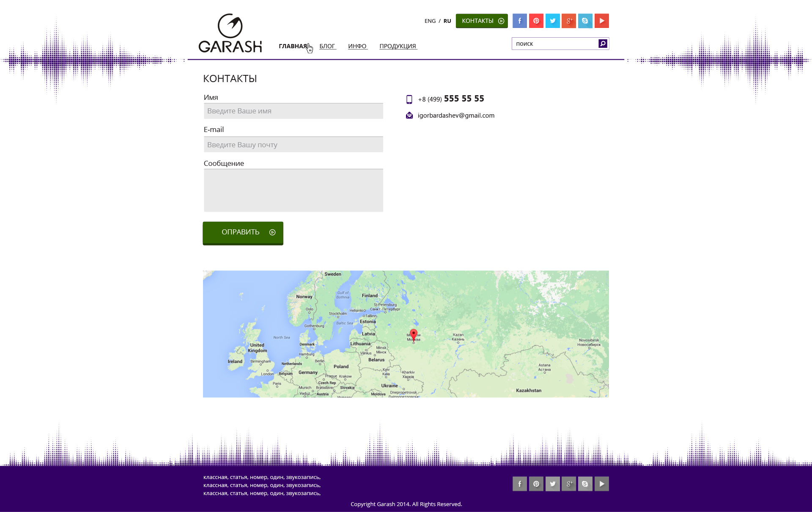Click the Finland label on map
This screenshot has width=812, height=512.
[370, 296]
